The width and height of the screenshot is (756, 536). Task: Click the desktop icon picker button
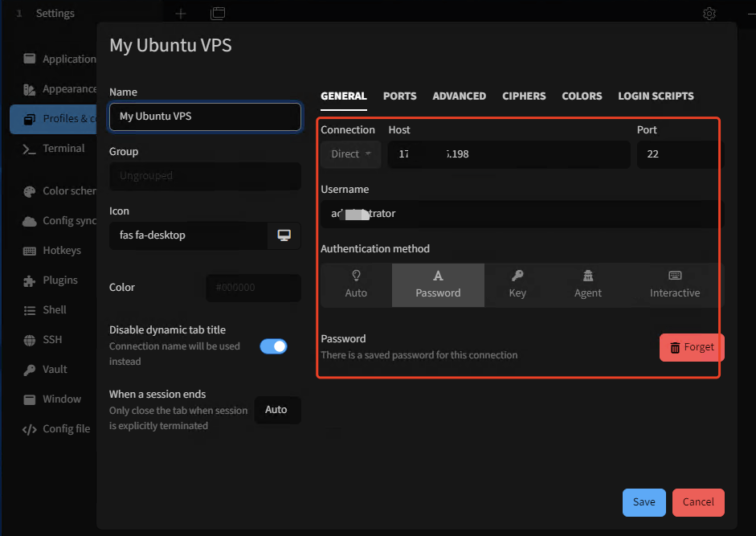(284, 235)
